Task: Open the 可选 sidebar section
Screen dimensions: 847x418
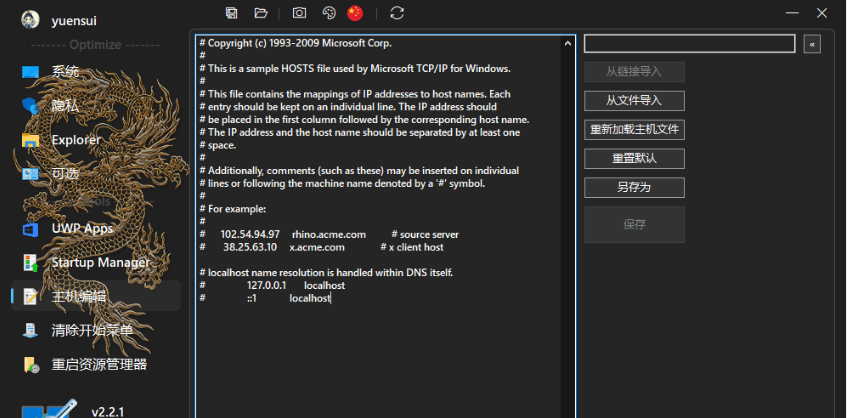Action: pos(65,173)
